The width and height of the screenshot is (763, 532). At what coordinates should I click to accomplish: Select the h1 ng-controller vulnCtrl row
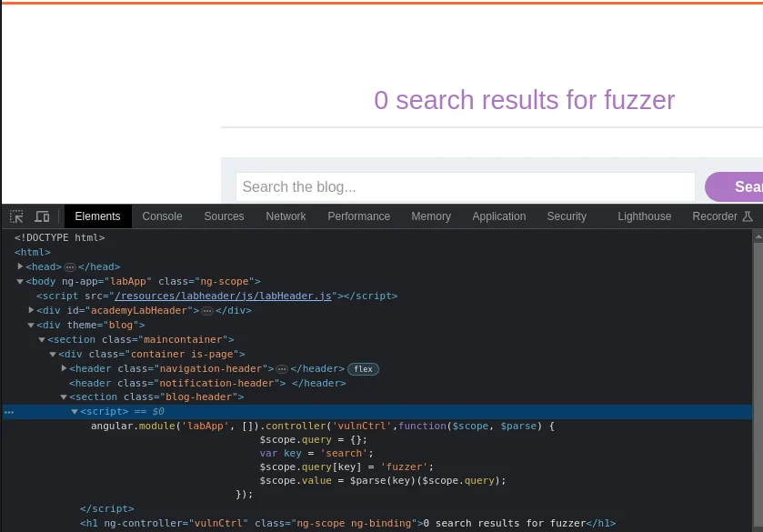348,523
